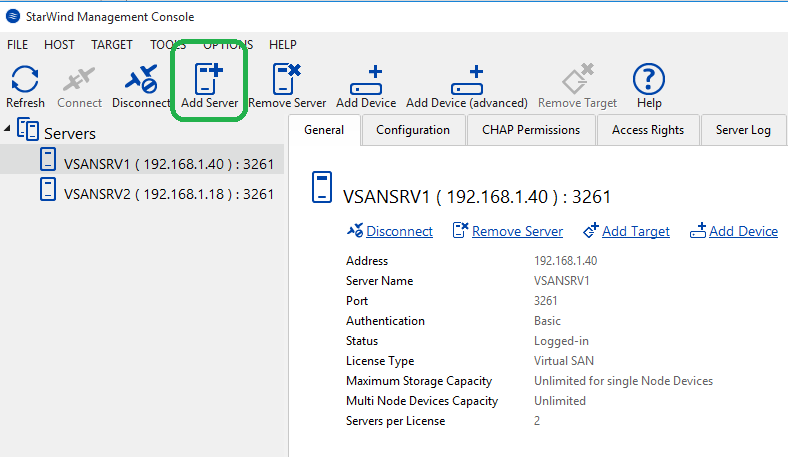Open the FILE menu
Viewport: 788px width, 457px height.
pos(18,45)
